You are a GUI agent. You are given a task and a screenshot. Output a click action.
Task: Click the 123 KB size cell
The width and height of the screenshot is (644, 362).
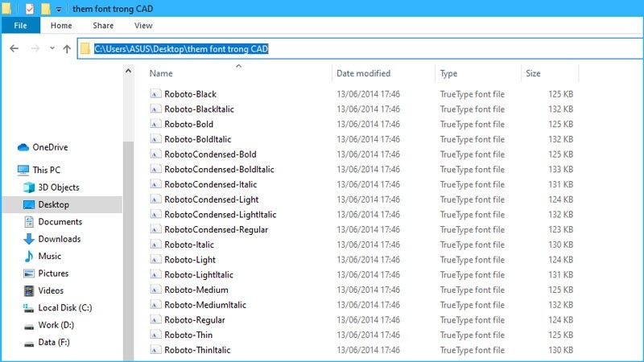pyautogui.click(x=560, y=229)
